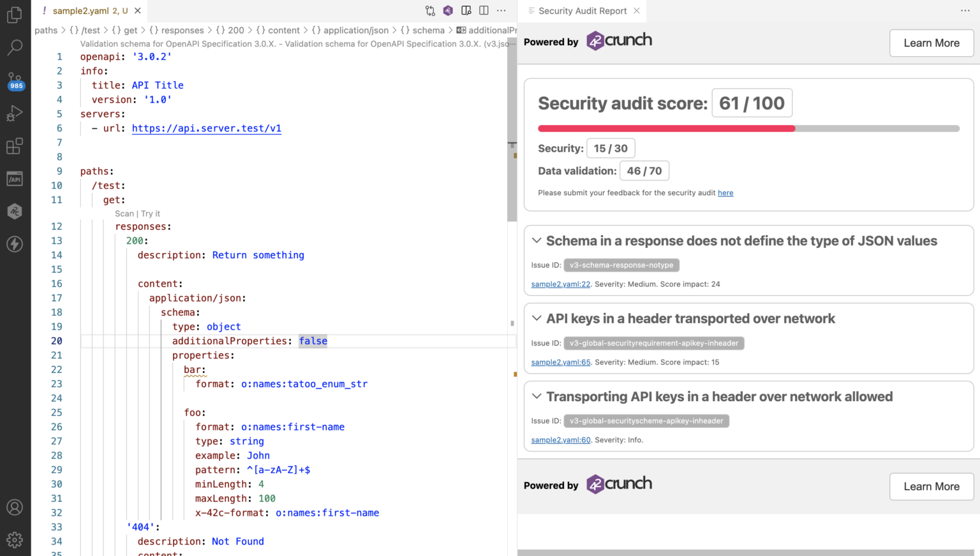
Task: Open the Manage settings gear
Action: (x=15, y=539)
